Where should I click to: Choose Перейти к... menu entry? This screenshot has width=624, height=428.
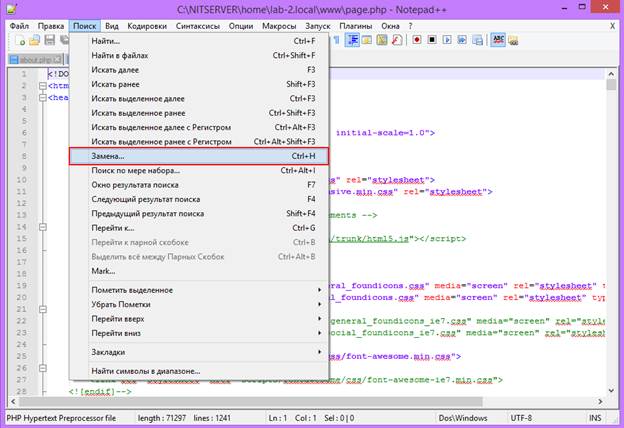(x=199, y=228)
